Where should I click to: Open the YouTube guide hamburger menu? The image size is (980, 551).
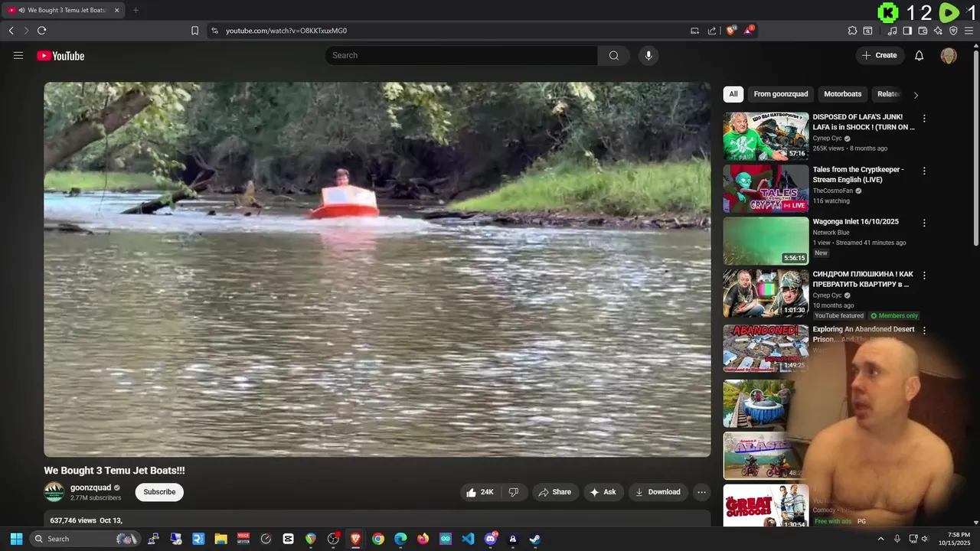click(x=18, y=55)
